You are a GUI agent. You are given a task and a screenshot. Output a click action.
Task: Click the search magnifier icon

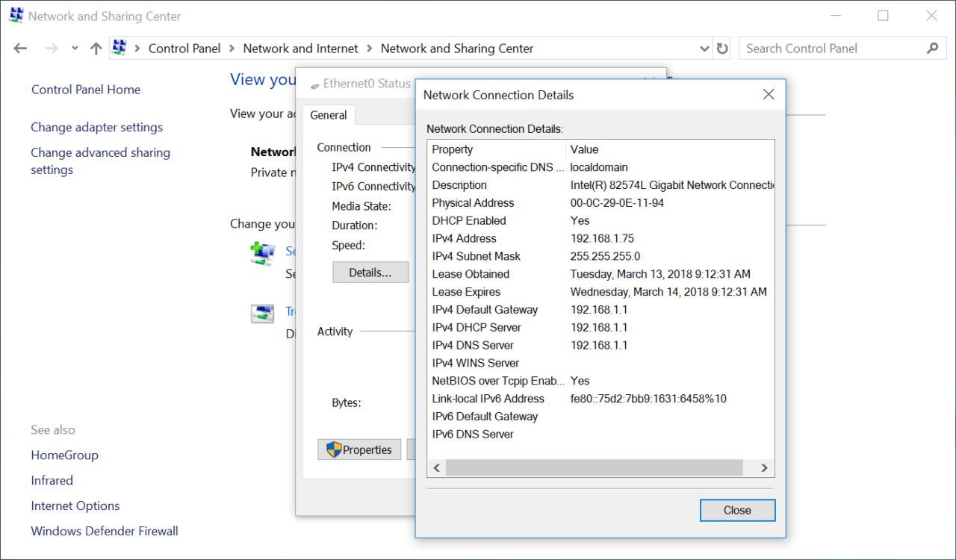[x=932, y=49]
